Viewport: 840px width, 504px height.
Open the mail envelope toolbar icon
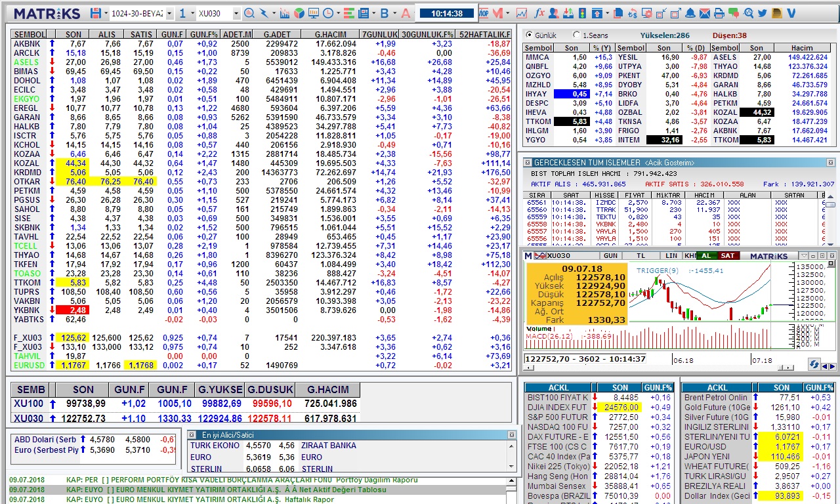click(x=704, y=13)
